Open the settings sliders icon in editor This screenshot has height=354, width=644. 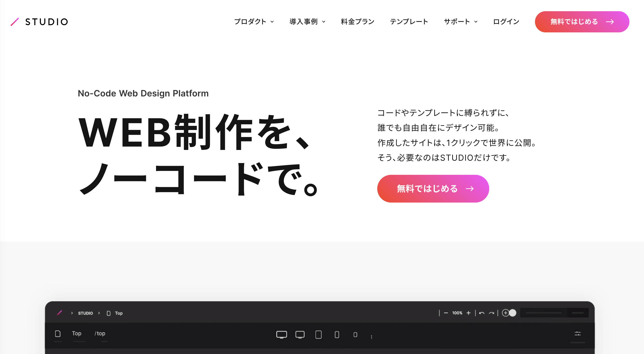(x=578, y=334)
